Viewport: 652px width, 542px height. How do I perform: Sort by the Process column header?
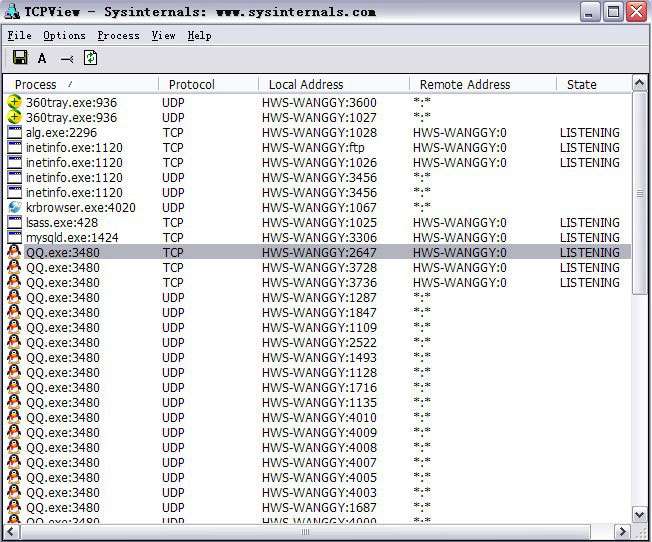[81, 84]
